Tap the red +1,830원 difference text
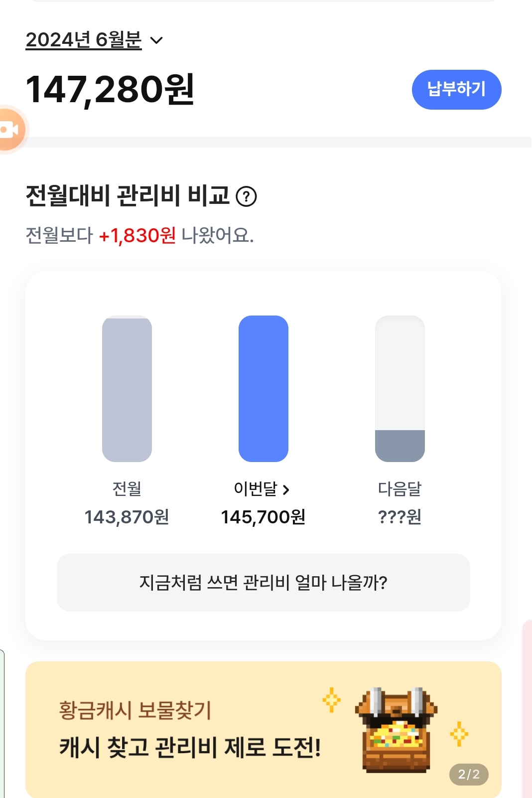The width and height of the screenshot is (532, 798). click(137, 235)
